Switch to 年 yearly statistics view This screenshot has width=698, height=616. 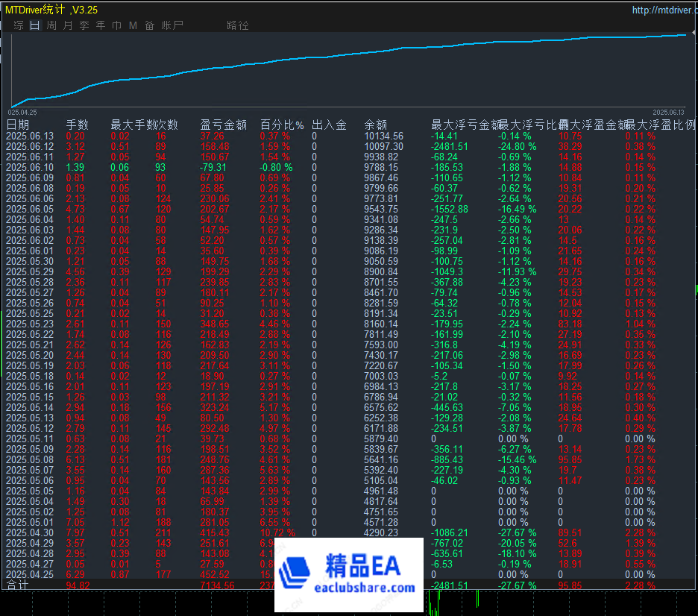[x=101, y=25]
